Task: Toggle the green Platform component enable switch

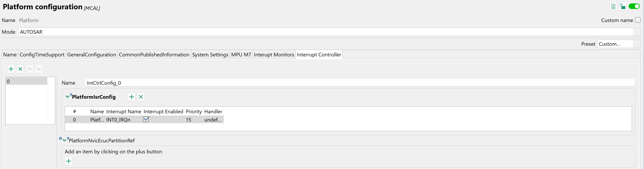Action: 634,7
